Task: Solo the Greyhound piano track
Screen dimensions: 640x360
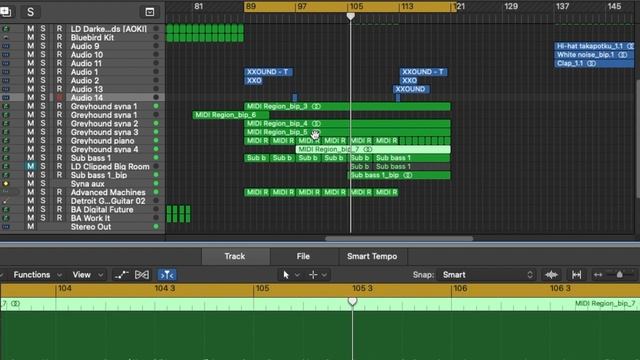Action: tap(43, 141)
